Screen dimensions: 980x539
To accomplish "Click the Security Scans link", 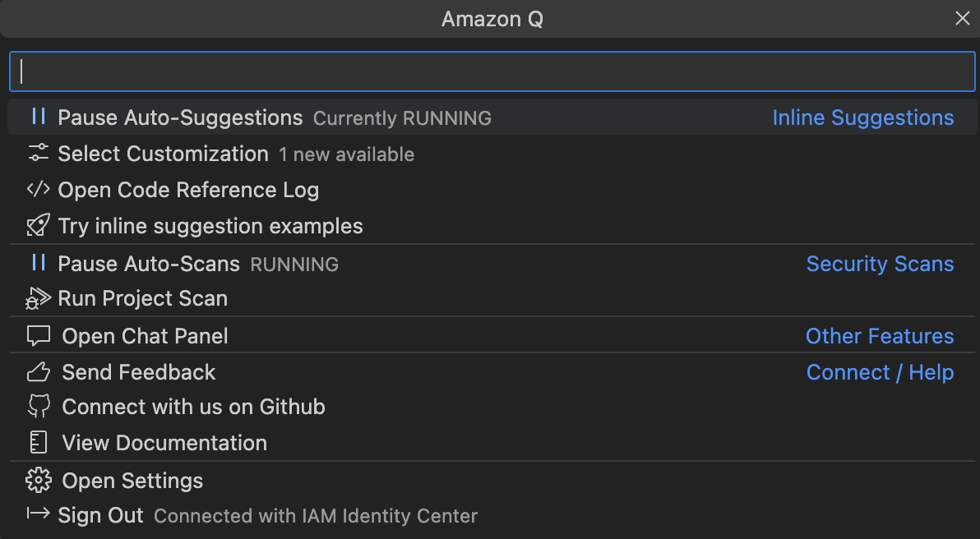I will point(880,263).
